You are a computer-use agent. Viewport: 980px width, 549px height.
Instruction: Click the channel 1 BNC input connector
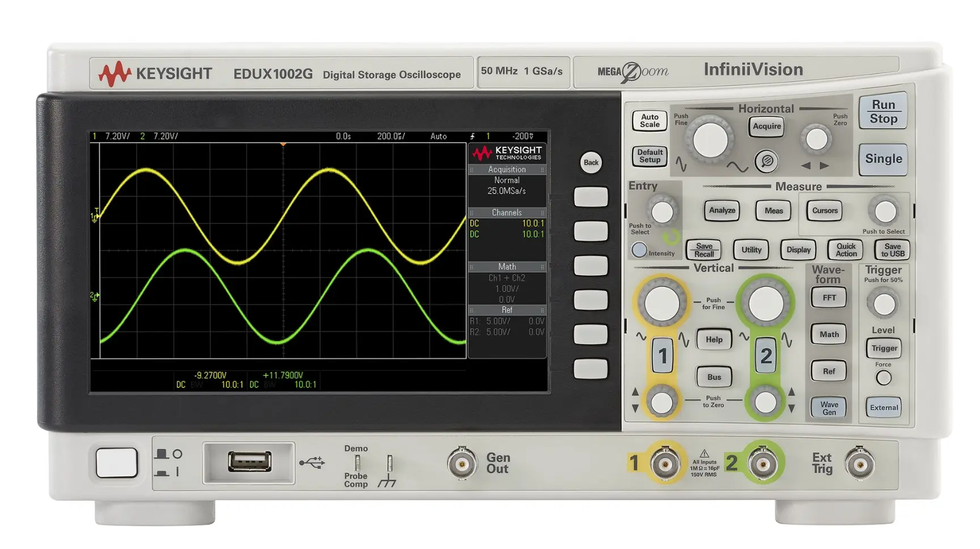tap(665, 464)
